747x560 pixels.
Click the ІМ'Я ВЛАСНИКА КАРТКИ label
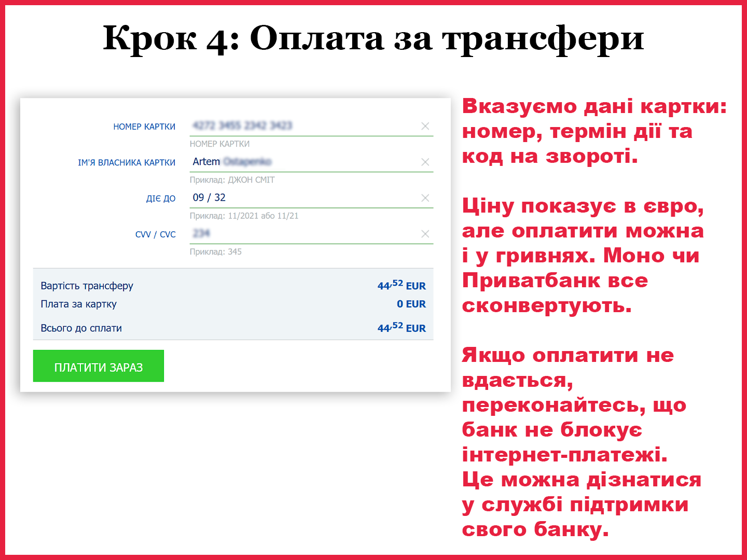[x=127, y=163]
